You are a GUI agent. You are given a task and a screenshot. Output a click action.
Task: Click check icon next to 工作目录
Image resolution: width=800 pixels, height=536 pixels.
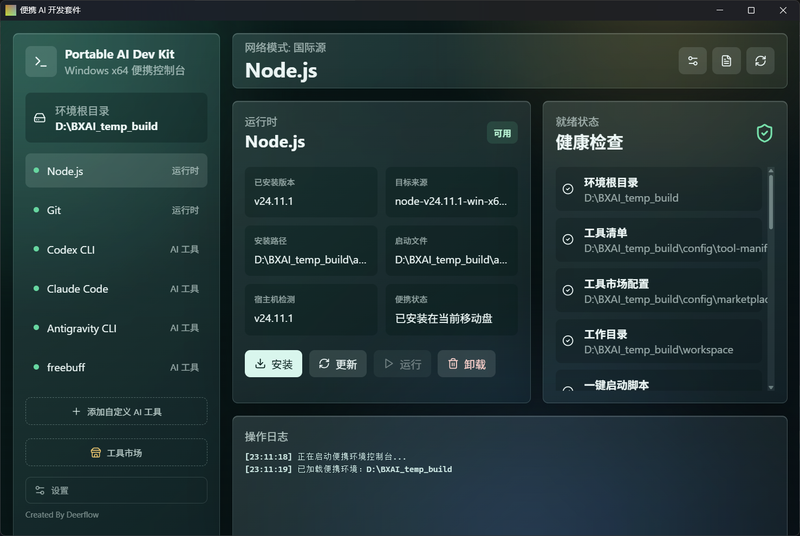(567, 341)
